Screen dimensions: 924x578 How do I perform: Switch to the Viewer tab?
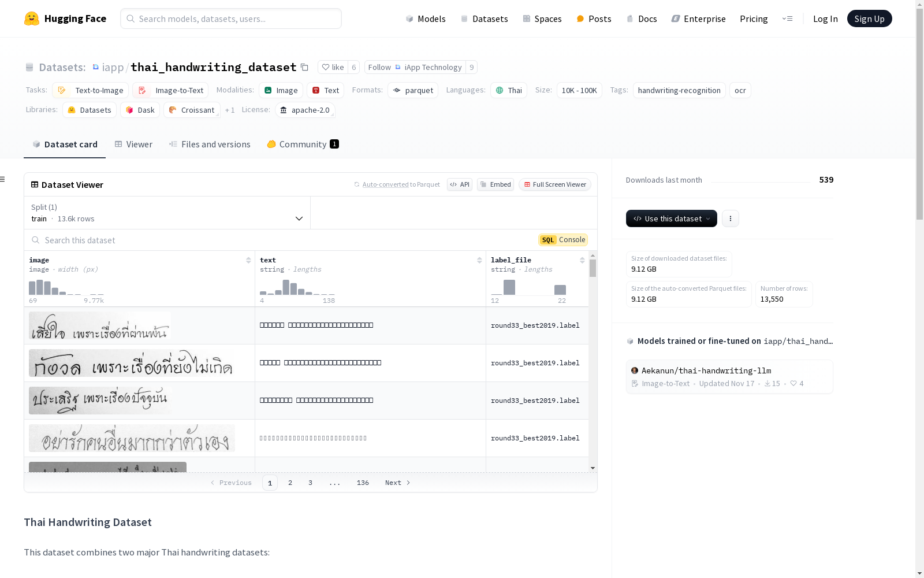pos(133,144)
